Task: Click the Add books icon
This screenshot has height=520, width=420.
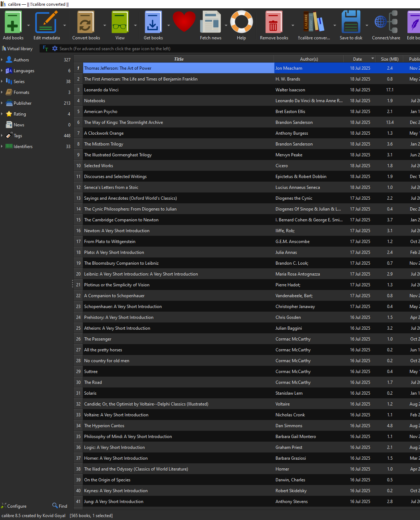Action: point(13,22)
